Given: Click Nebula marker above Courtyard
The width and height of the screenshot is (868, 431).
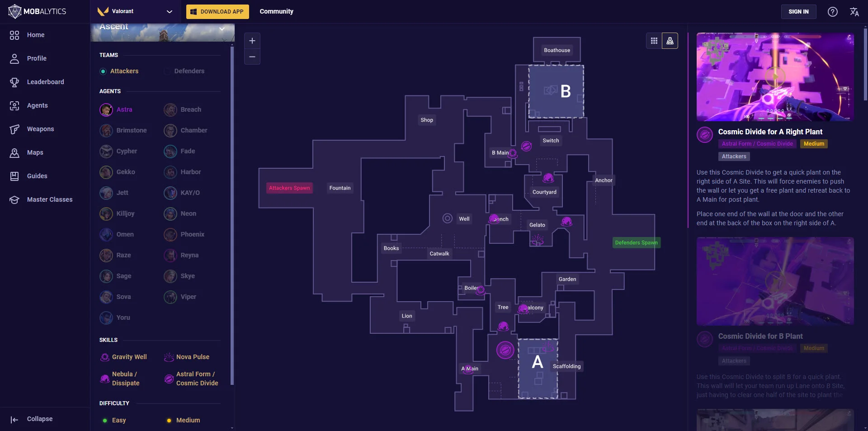Looking at the screenshot, I should (548, 178).
